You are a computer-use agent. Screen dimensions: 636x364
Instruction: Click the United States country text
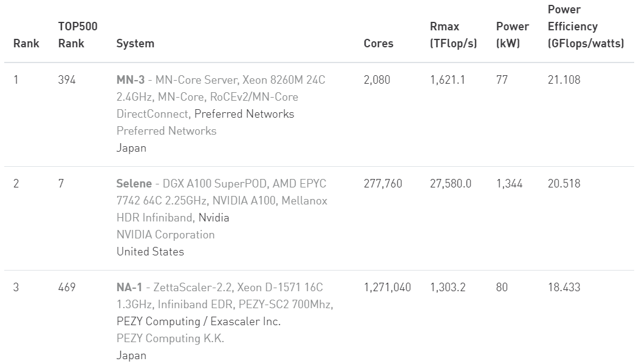[x=150, y=252]
